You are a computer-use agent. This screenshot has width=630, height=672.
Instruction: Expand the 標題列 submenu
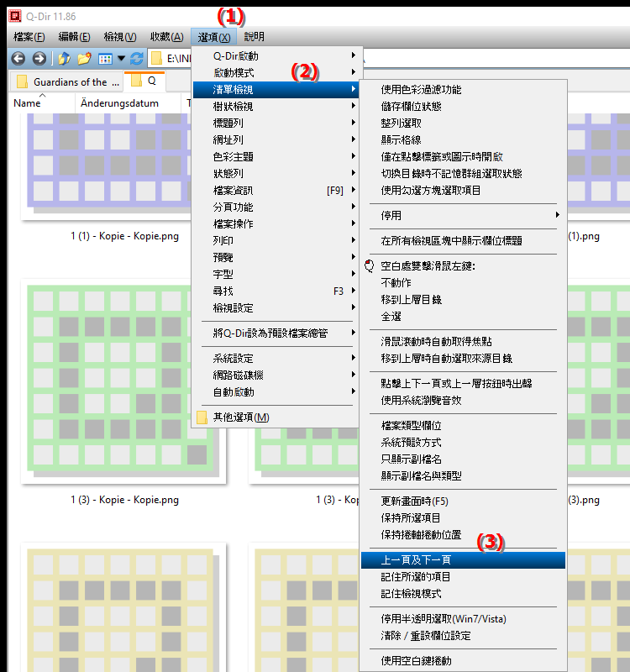pos(276,123)
